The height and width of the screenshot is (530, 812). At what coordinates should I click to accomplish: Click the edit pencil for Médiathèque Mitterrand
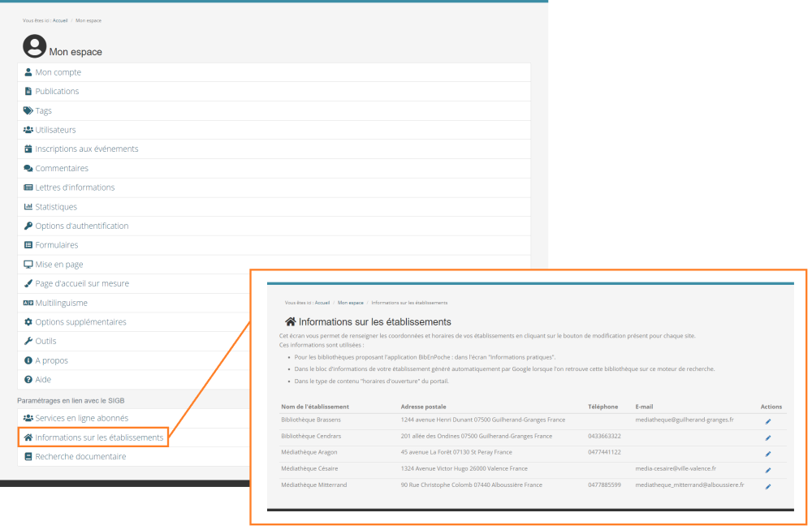pos(768,488)
